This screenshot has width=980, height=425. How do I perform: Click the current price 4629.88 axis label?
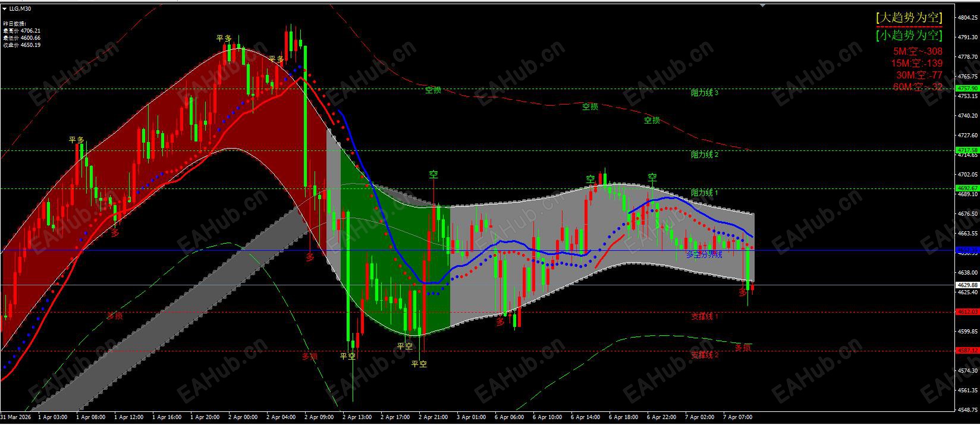click(x=967, y=285)
